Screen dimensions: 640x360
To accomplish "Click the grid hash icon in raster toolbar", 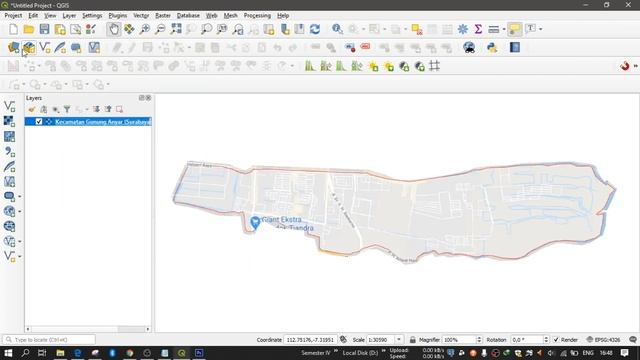I will tap(434, 66).
